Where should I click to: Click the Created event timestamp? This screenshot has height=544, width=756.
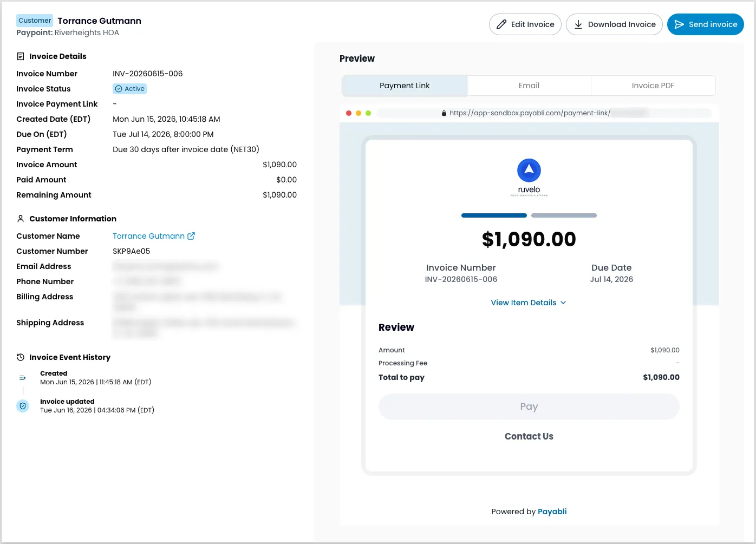tap(95, 382)
